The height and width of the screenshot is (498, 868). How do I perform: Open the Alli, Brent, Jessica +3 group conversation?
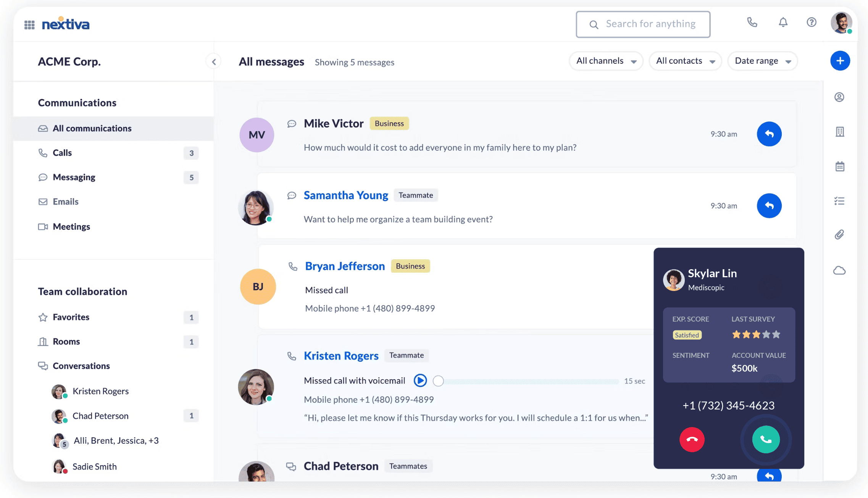pos(115,440)
